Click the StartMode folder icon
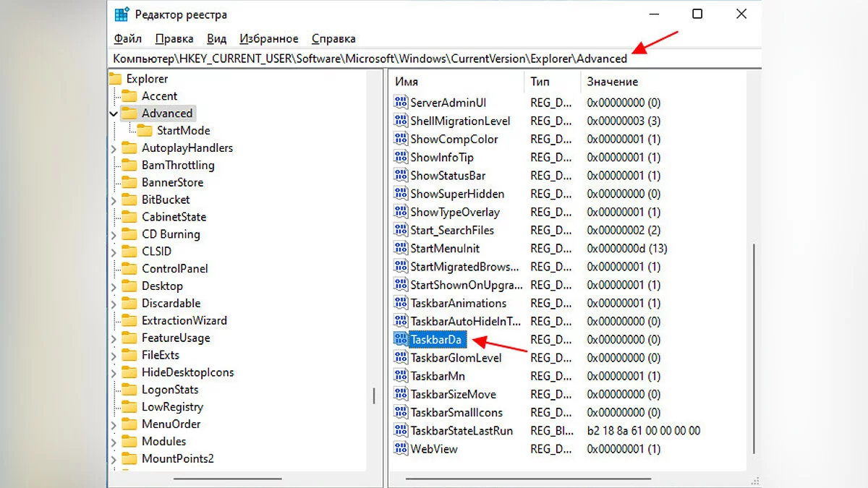This screenshot has height=488, width=868. click(145, 131)
